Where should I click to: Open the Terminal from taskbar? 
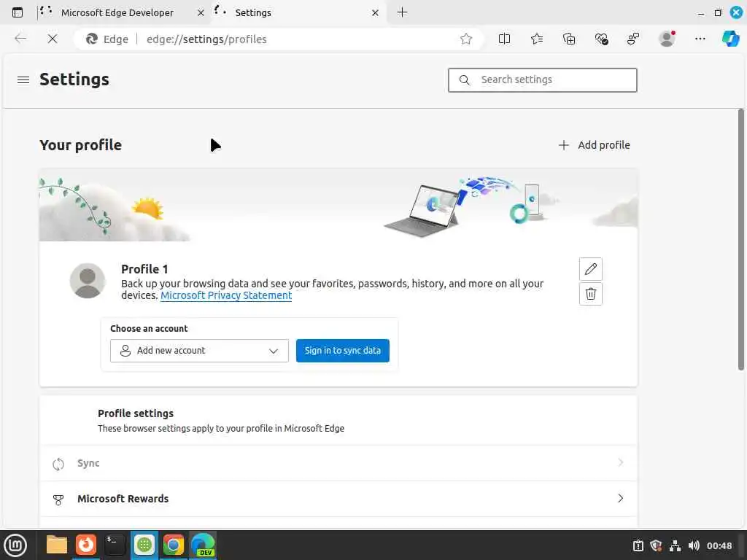coord(115,545)
